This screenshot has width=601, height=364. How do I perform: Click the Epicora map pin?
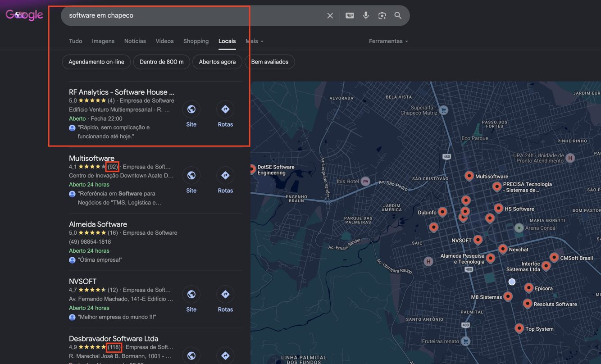click(529, 287)
